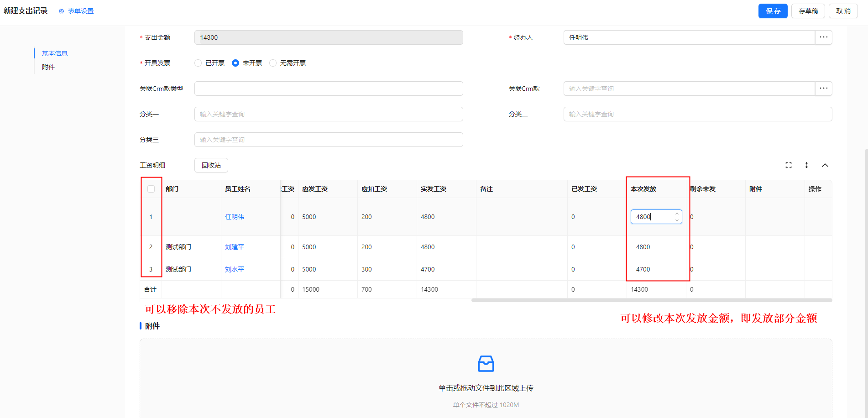
Task: Increase 本次发放 value with up arrow
Action: click(x=677, y=214)
